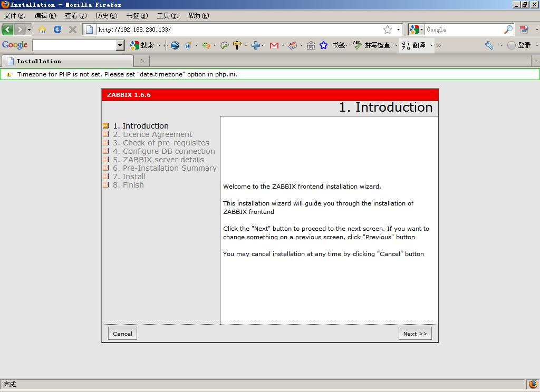Image resolution: width=540 pixels, height=392 pixels.
Task: Click the Firefox Google search box
Action: point(464,30)
